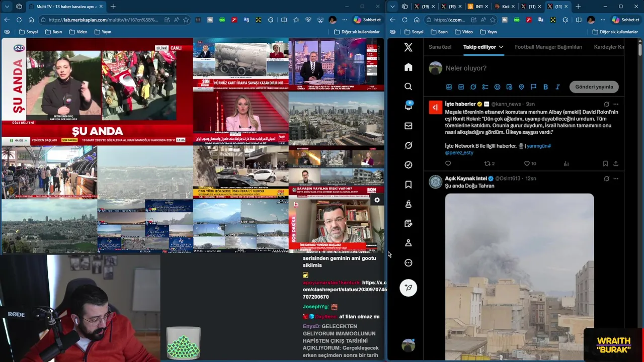The height and width of the screenshot is (362, 644).
Task: Open X search (magnifier) in sidebar
Action: pos(408,86)
